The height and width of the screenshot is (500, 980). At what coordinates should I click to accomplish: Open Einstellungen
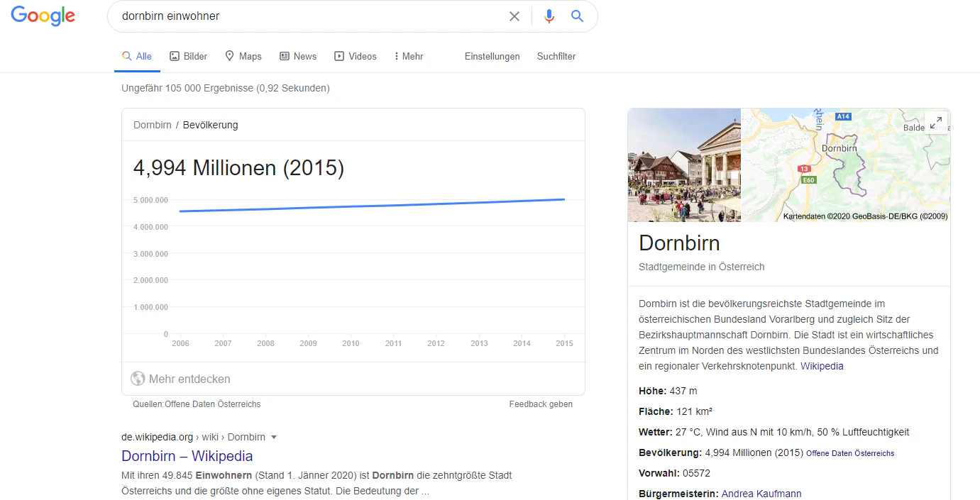[x=492, y=57]
